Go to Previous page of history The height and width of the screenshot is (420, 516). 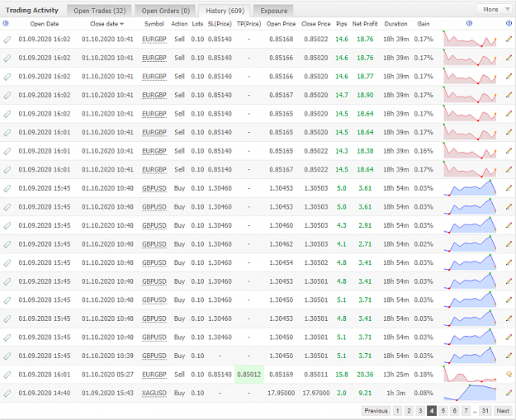(376, 410)
